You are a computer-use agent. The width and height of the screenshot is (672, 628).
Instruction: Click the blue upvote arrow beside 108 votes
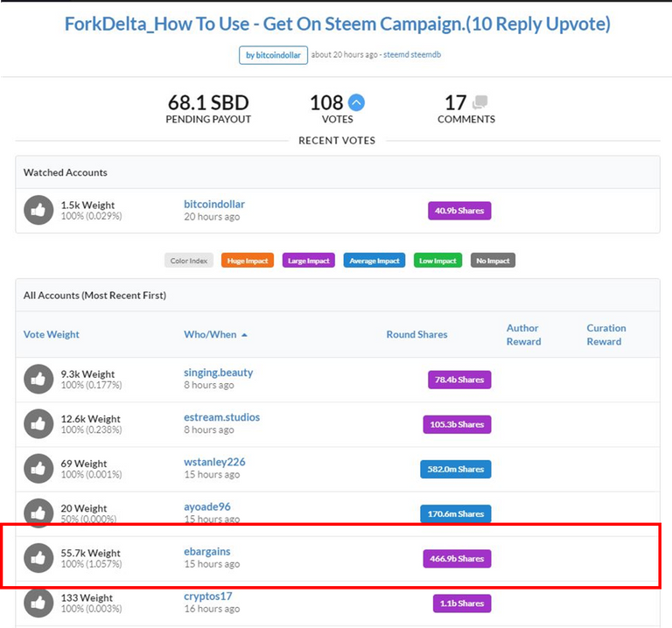coord(356,103)
